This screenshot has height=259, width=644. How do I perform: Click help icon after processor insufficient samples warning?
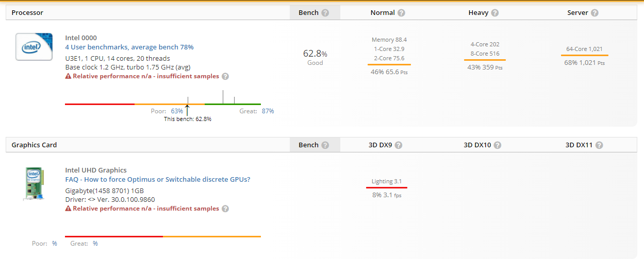coord(225,76)
